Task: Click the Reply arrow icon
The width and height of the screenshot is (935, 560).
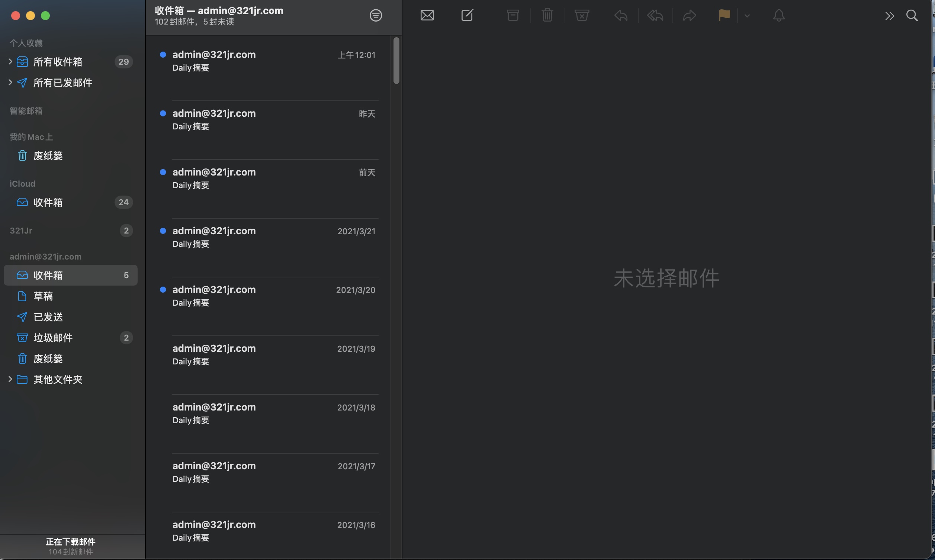Action: click(x=621, y=16)
